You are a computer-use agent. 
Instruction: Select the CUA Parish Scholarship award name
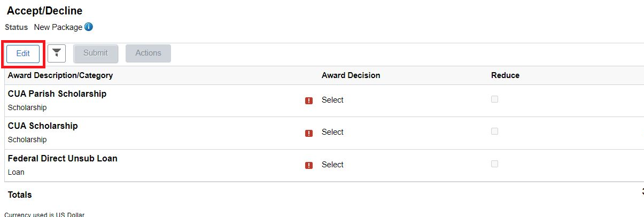57,94
